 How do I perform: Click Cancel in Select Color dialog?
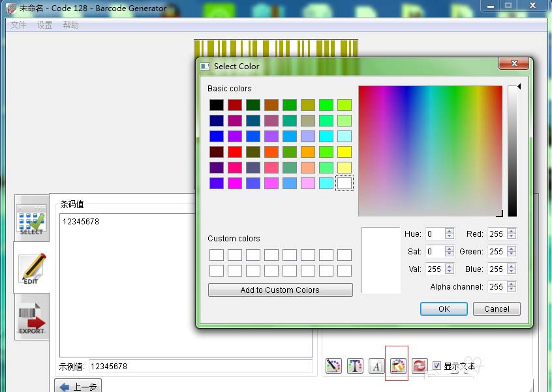tap(497, 309)
